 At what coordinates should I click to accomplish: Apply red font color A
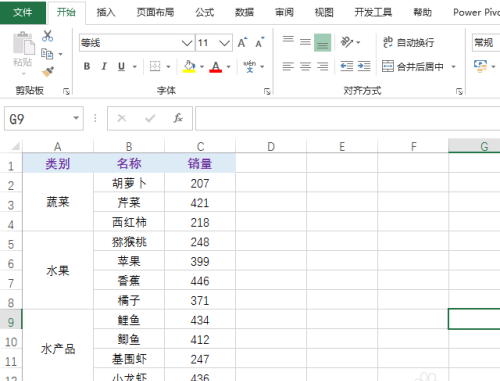[x=216, y=67]
